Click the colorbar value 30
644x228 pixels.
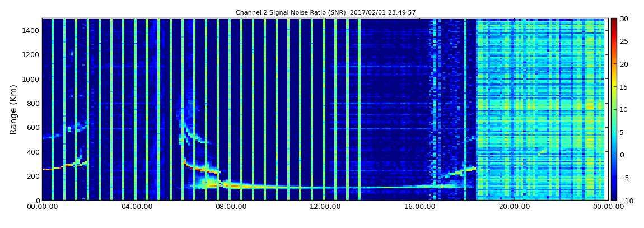click(x=624, y=18)
